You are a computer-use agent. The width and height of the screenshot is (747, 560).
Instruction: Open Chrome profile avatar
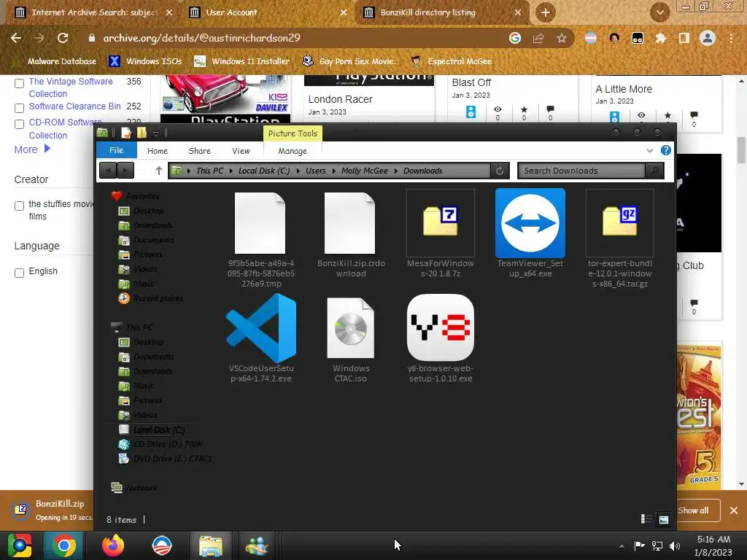click(708, 38)
